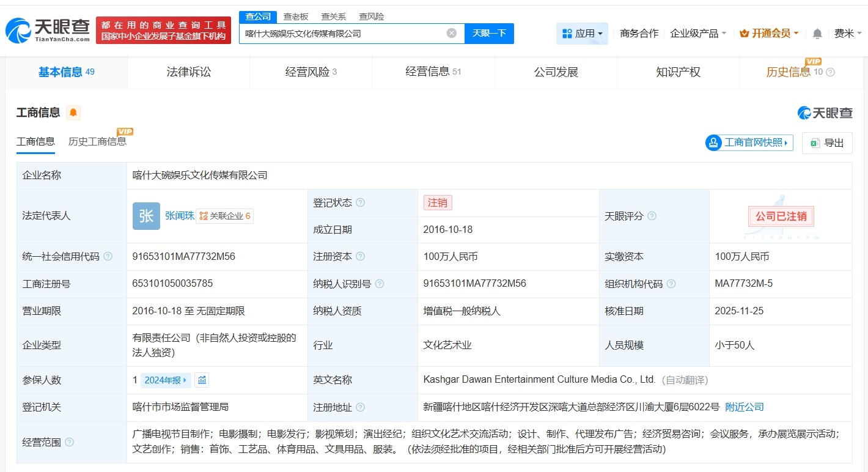Click the help icon next to 天眼评分
This screenshot has height=472, width=868.
click(652, 216)
